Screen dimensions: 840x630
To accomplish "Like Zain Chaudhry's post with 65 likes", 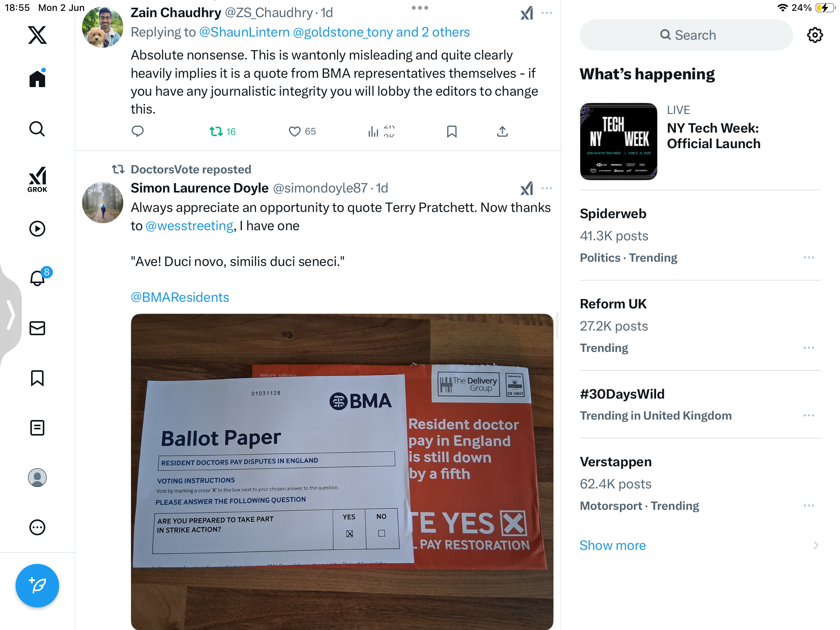I will (302, 131).
